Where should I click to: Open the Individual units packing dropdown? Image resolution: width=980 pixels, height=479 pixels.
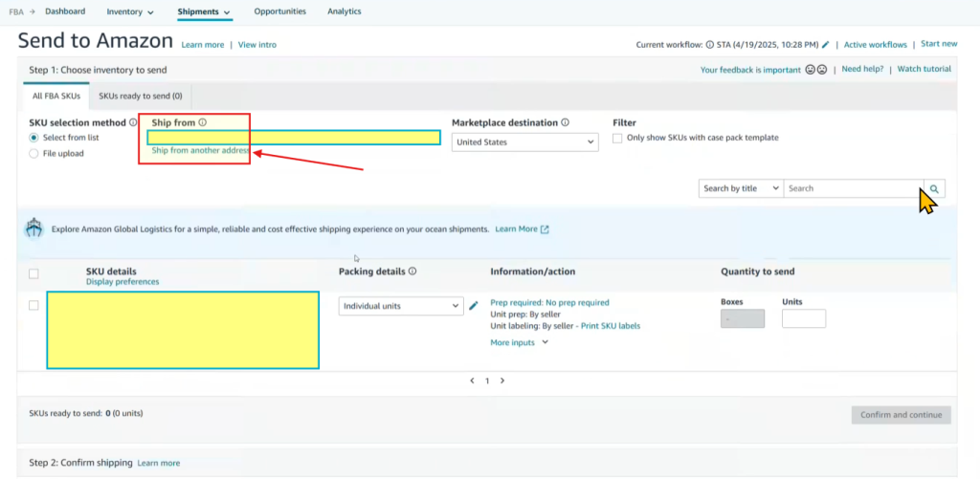(x=401, y=306)
